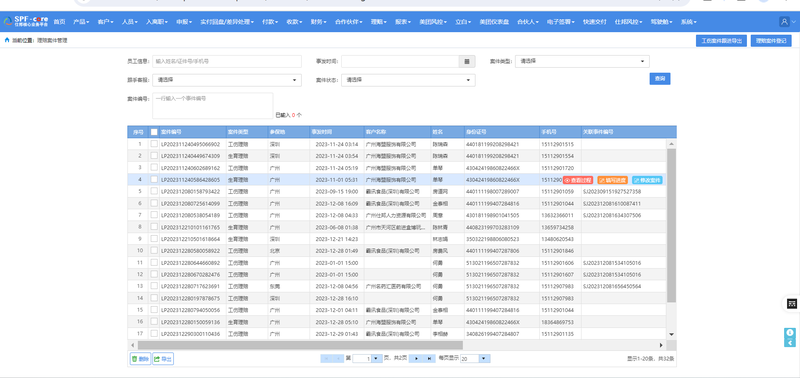Open the 美团仪表盘 menu item
The image size is (800, 378).
tap(494, 22)
